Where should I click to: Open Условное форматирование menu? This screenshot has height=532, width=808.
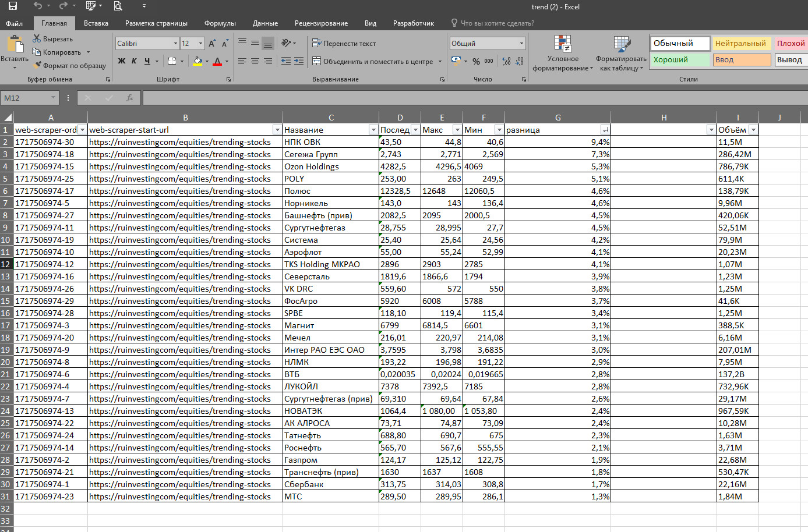pos(563,53)
